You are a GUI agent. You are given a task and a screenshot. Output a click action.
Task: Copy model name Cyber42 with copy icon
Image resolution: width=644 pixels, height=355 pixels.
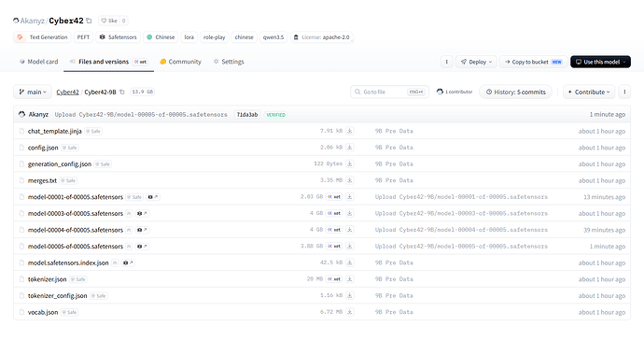(x=89, y=21)
